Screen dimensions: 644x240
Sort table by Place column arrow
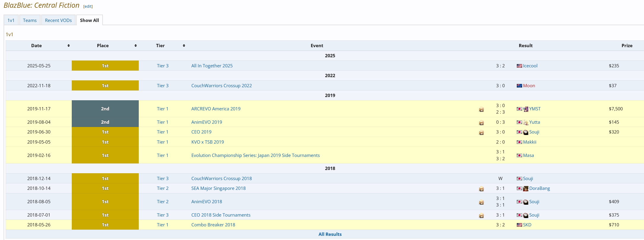pos(136,46)
